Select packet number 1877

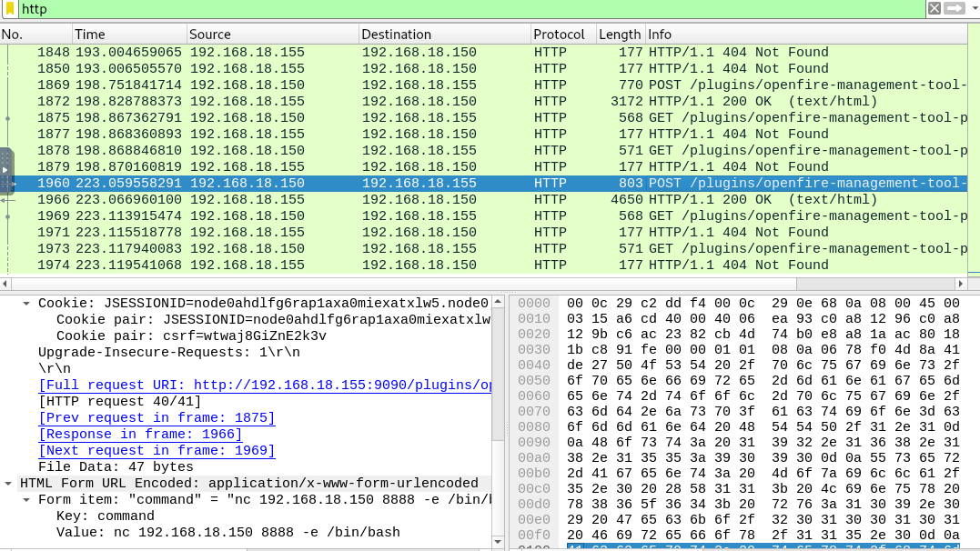484,135
